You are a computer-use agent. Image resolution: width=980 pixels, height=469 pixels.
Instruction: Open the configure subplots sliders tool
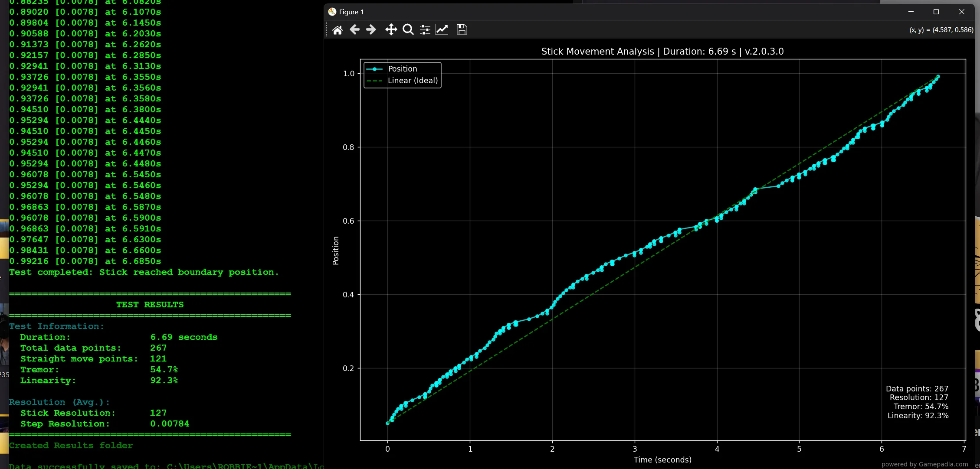point(425,29)
